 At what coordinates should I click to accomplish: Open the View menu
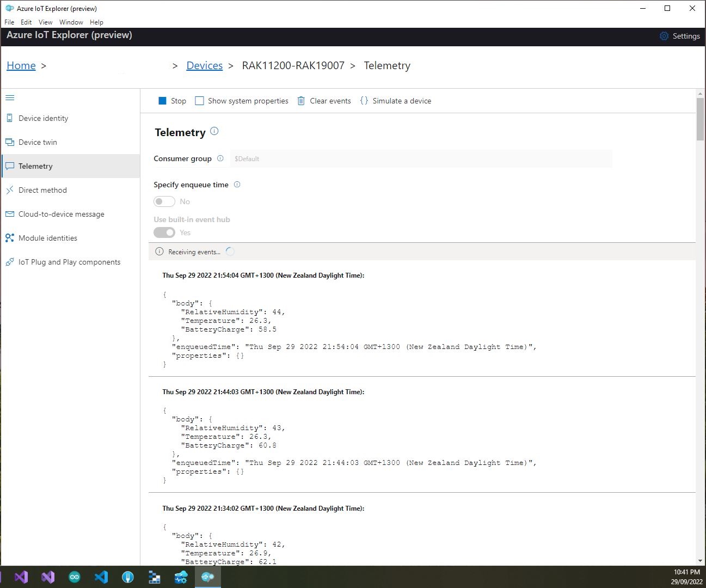click(x=45, y=22)
